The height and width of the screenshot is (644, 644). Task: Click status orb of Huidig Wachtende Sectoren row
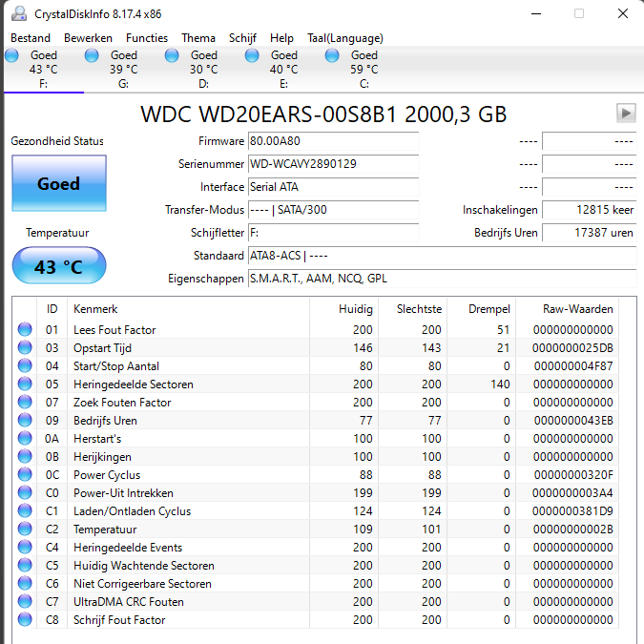coord(25,565)
